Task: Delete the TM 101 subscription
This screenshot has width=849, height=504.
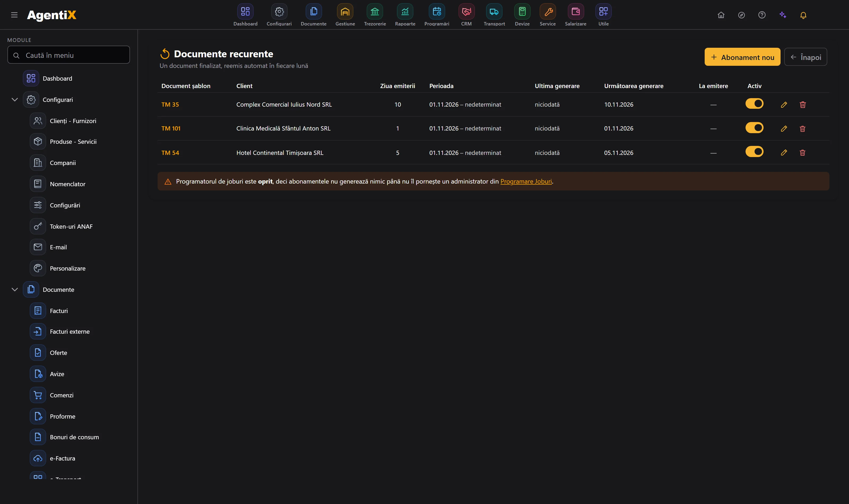Action: coord(803,129)
